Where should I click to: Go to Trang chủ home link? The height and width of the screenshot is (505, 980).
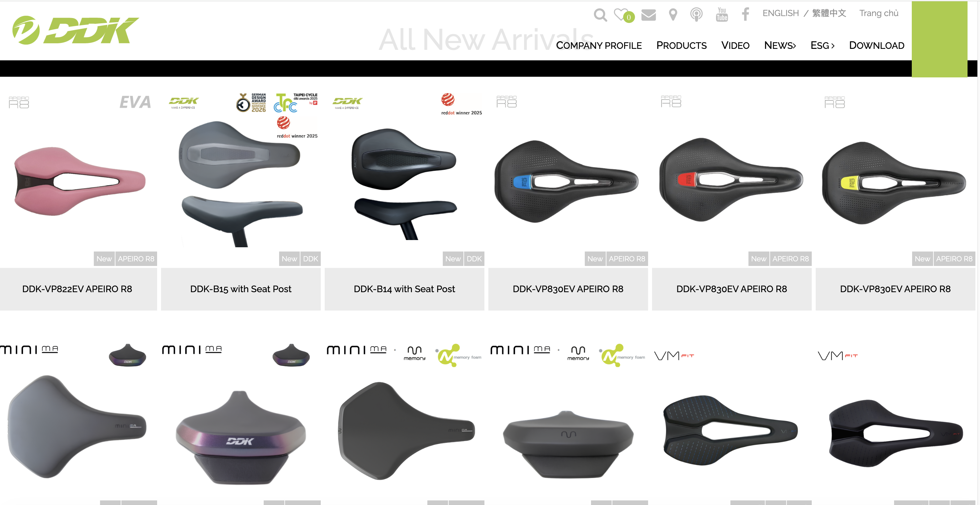pos(879,13)
